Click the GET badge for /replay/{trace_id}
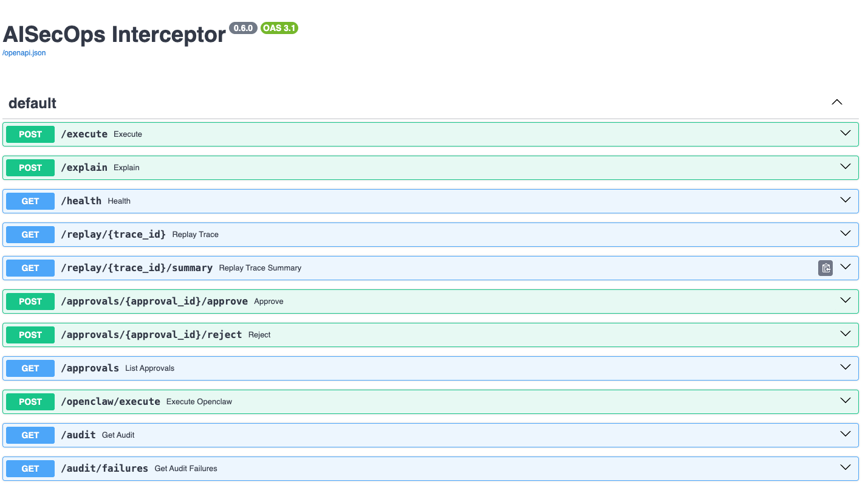This screenshot has width=868, height=493. tap(30, 235)
